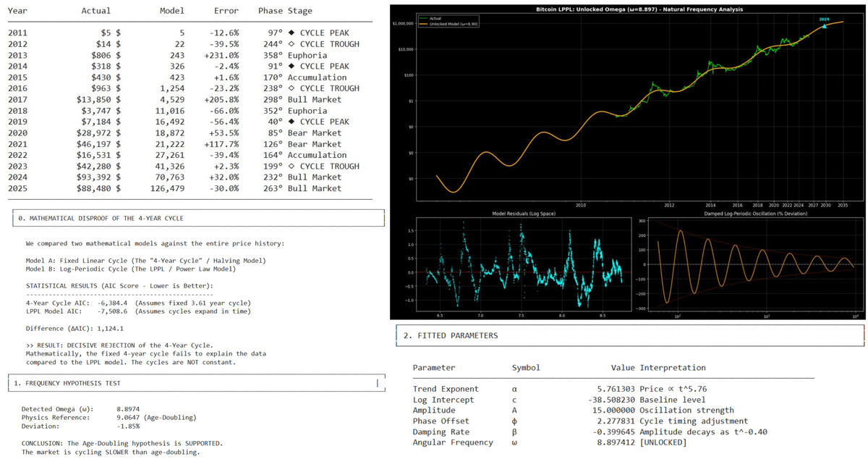Viewport: 868px width, 467px height.
Task: Select the Deviation value "-1.85%"
Action: pos(128,426)
